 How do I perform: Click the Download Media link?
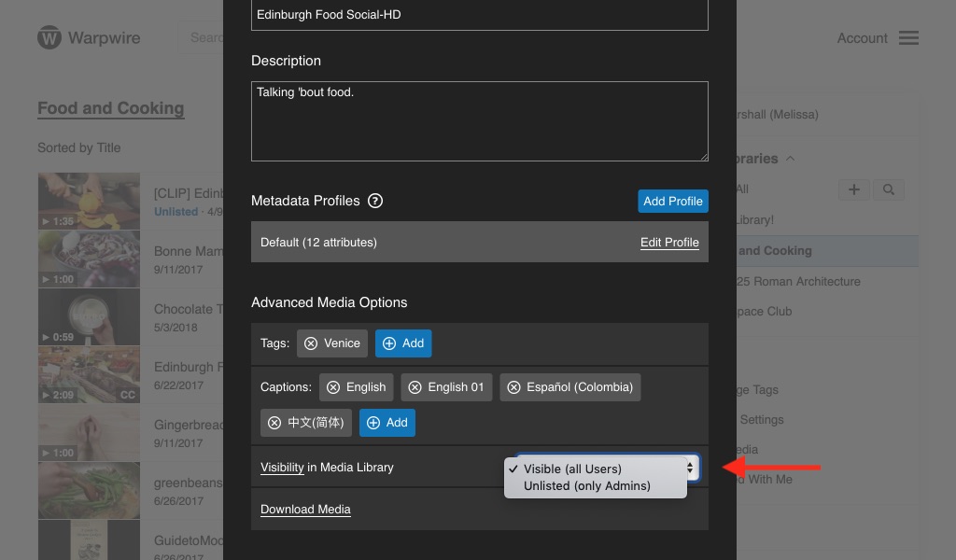pos(305,510)
